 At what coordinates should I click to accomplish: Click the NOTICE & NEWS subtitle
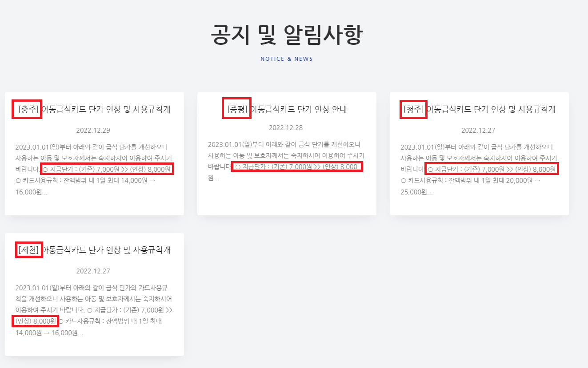pos(287,59)
